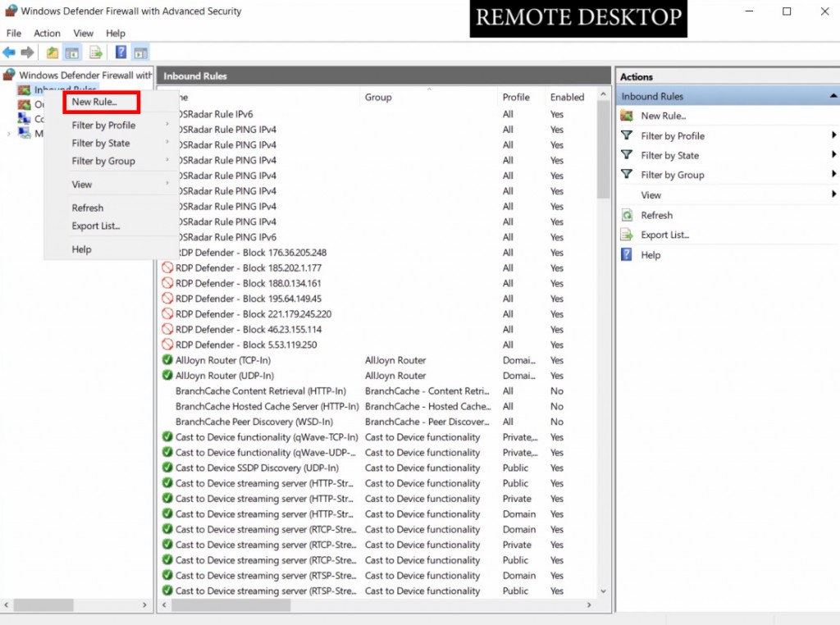
Task: Click the block icon beside RDP Defender 185.202.1.177
Action: (x=167, y=267)
